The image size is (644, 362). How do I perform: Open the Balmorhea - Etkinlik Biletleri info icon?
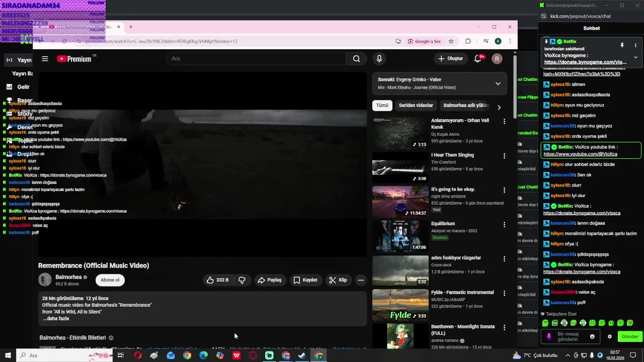(x=111, y=338)
